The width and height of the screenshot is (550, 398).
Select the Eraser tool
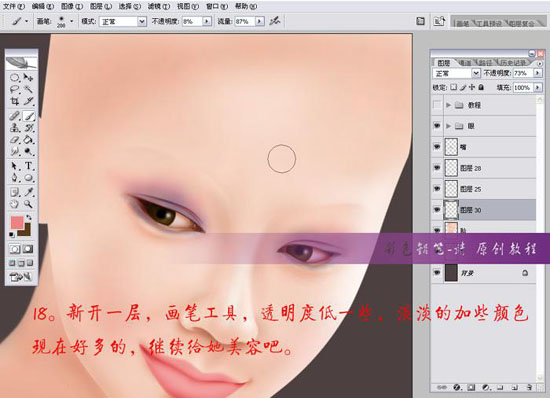tap(14, 140)
